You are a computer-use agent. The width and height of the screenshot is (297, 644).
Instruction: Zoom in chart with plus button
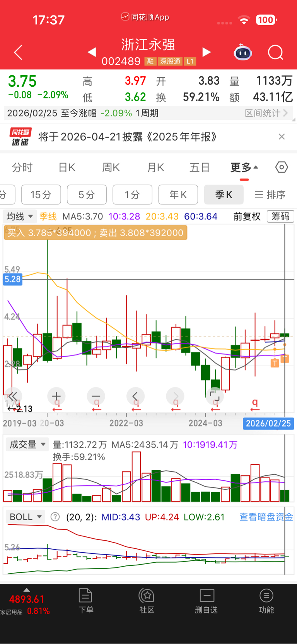click(x=56, y=396)
